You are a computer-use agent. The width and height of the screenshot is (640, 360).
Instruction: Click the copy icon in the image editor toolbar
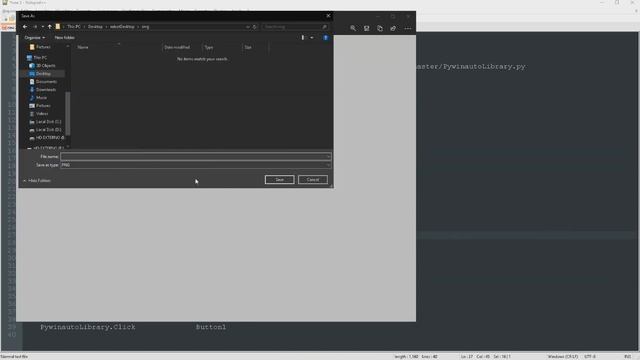[380, 28]
